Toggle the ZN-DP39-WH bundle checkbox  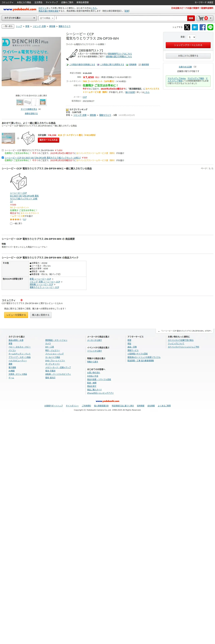[x=3, y=150]
